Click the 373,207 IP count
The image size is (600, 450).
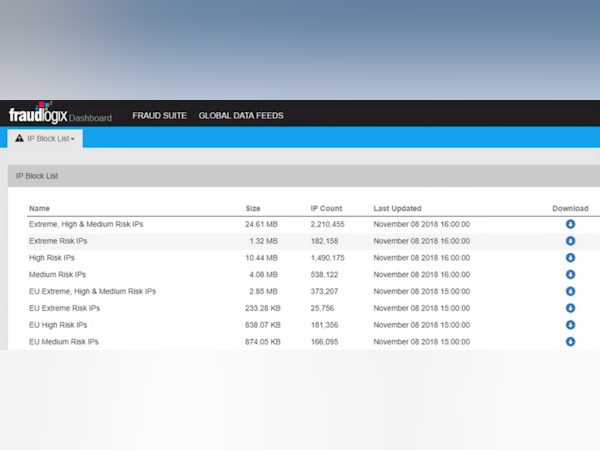(324, 292)
